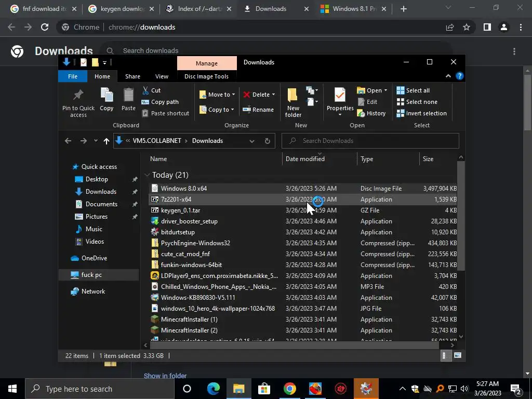Select cute_cat_mod_fnf archive
The image size is (532, 399).
(303, 254)
